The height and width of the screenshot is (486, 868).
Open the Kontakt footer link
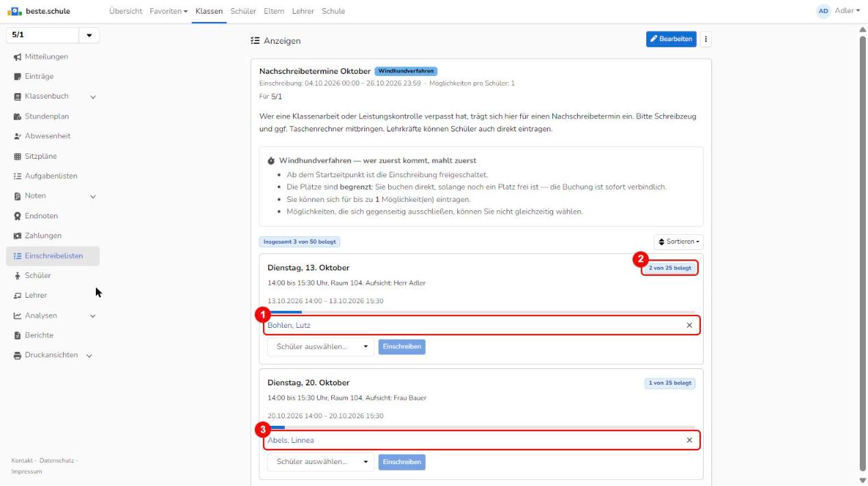(x=23, y=459)
